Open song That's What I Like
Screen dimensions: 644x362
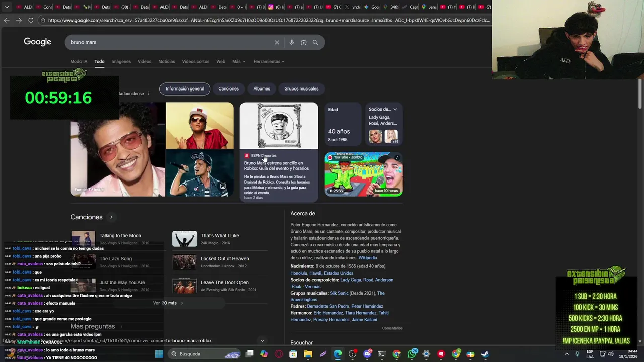[220, 236]
